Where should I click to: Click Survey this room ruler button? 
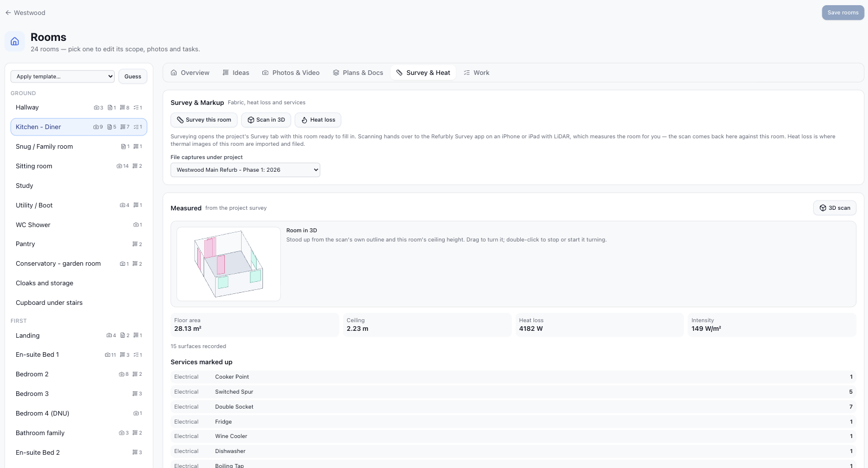[204, 120]
